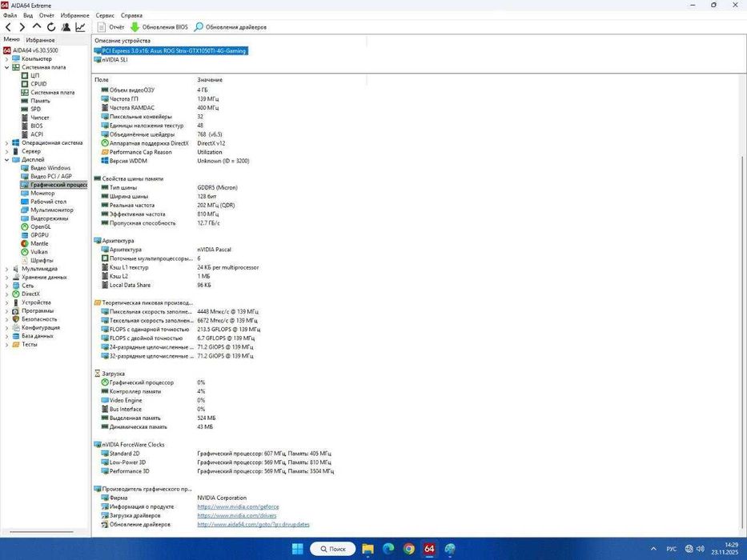Expand the Операционная система tree node

pyautogui.click(x=6, y=143)
